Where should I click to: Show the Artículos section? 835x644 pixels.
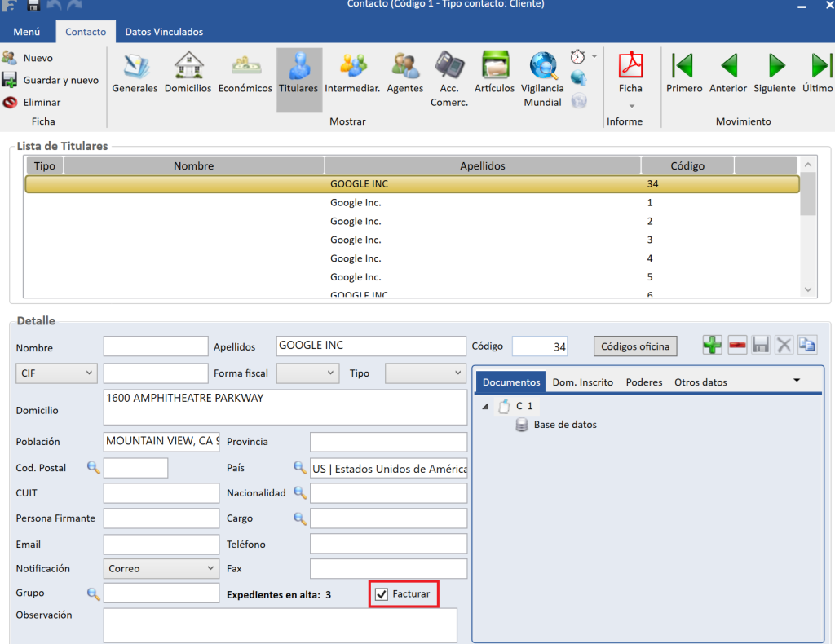[x=495, y=73]
